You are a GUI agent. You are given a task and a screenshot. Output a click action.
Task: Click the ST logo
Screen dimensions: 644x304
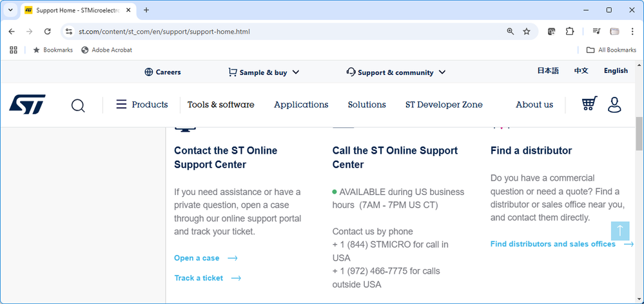click(27, 105)
